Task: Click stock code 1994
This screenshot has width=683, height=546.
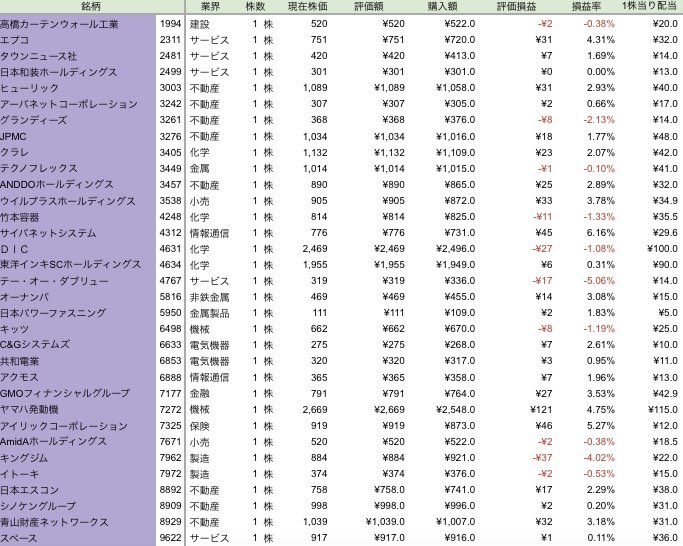Action: (x=170, y=24)
